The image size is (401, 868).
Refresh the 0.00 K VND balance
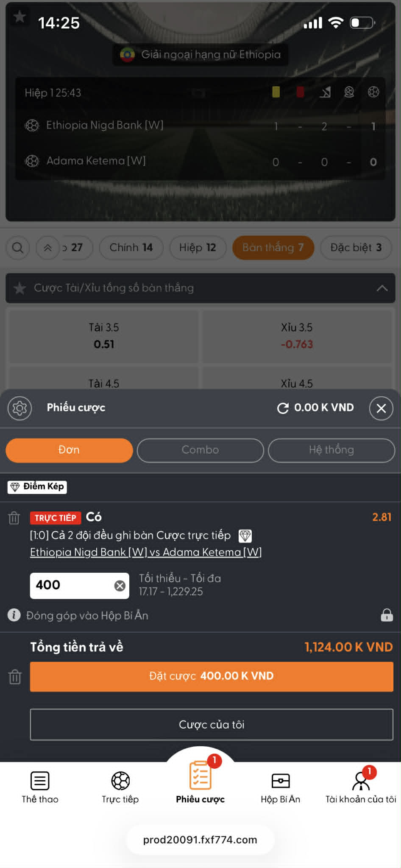pos(283,408)
